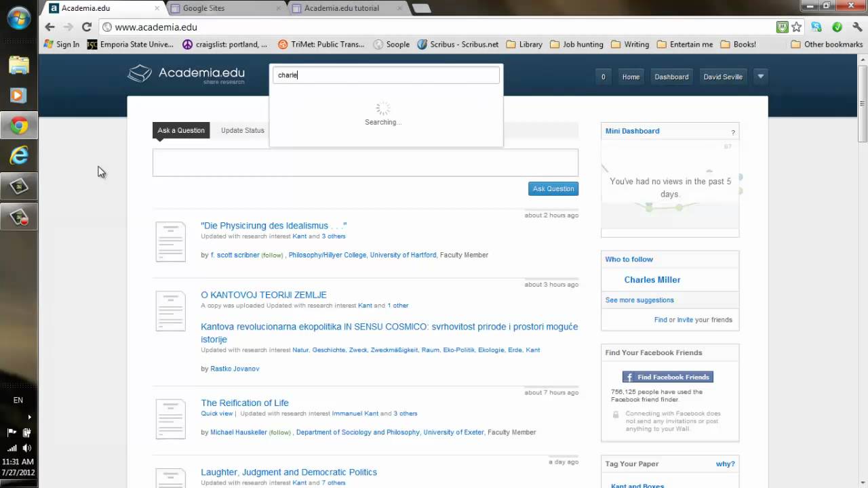This screenshot has height=488, width=868.
Task: Click the address bar URL
Action: pyautogui.click(x=156, y=27)
